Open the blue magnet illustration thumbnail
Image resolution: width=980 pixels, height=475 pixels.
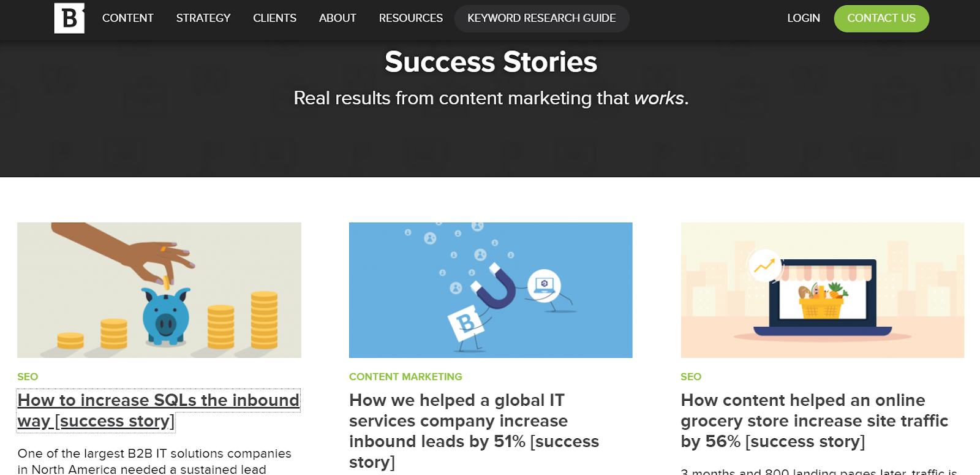tap(491, 290)
